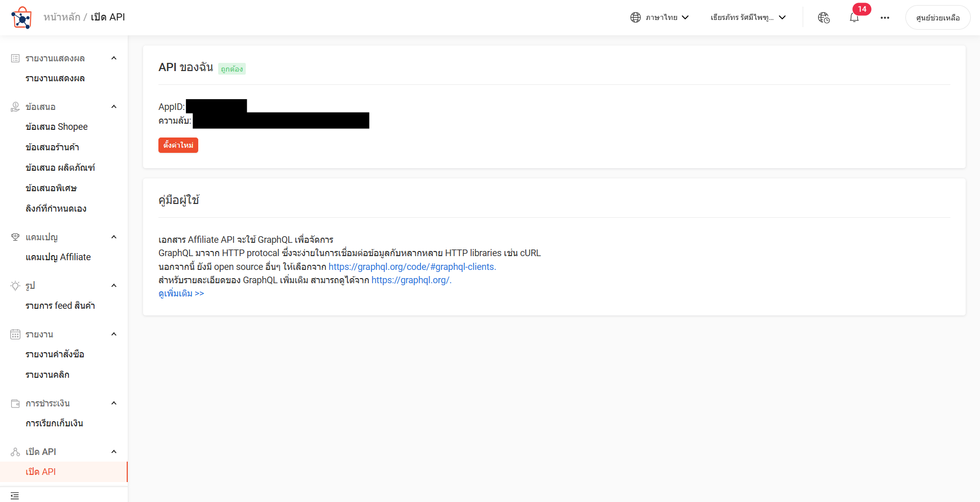This screenshot has width=980, height=502.
Task: Click the sidebar collapse icon at bottom
Action: click(15, 495)
